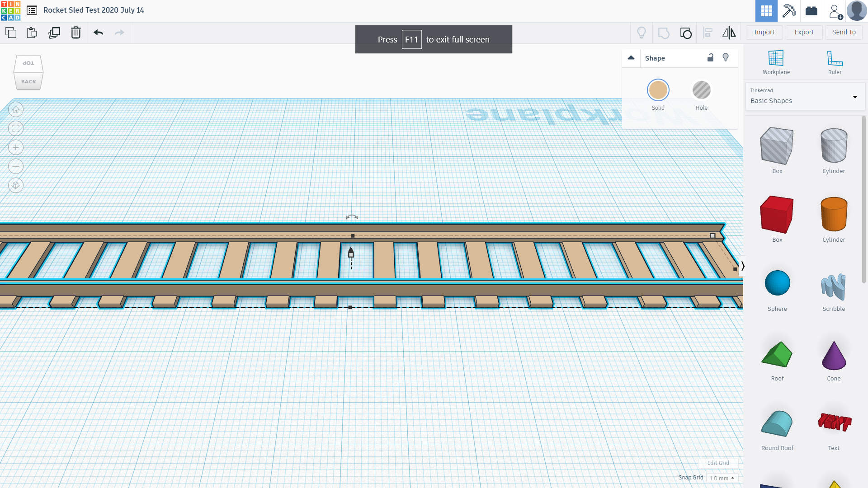Click the home/fit view icon

pos(15,109)
